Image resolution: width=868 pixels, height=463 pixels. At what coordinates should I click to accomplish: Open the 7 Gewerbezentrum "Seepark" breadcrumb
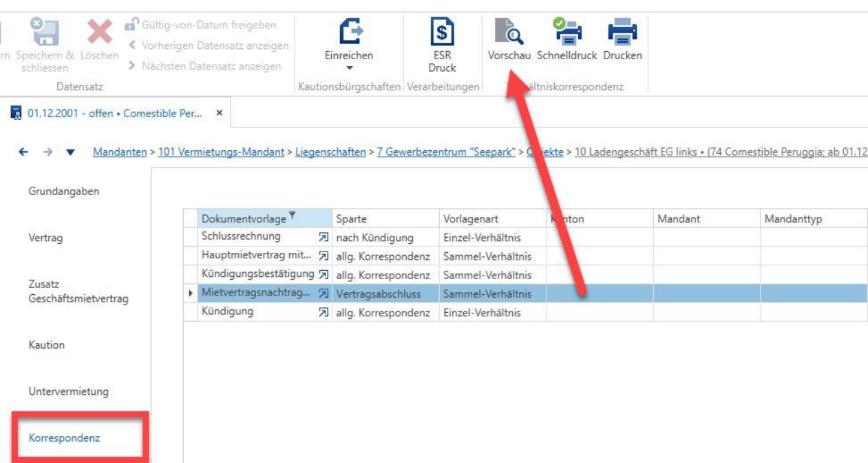pyautogui.click(x=446, y=152)
